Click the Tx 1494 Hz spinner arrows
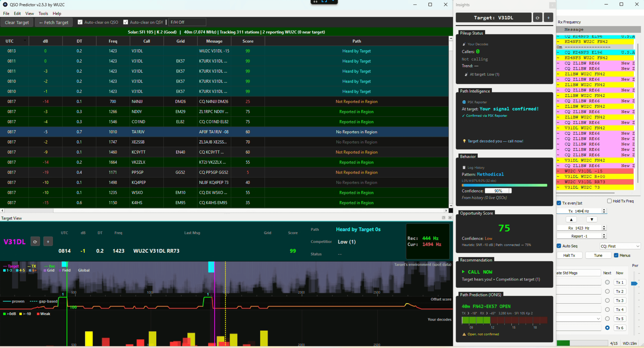The image size is (644, 348). click(x=604, y=211)
